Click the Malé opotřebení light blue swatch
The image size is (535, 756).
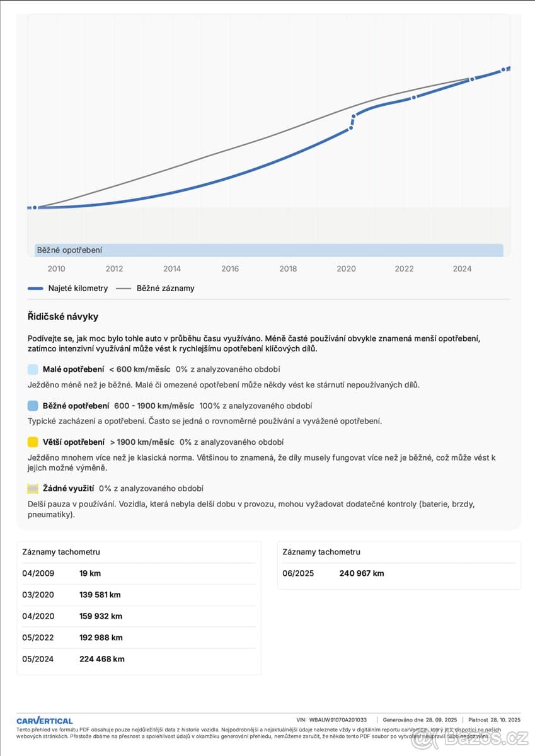pyautogui.click(x=33, y=370)
